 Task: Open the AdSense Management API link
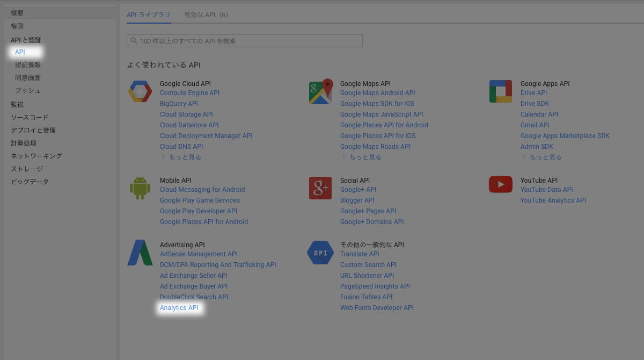click(x=199, y=254)
